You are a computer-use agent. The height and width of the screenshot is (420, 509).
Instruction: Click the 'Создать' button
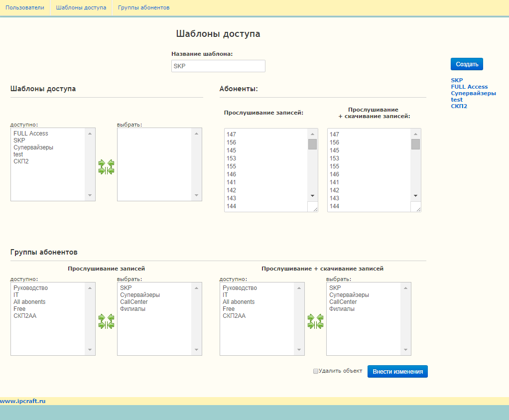point(467,64)
